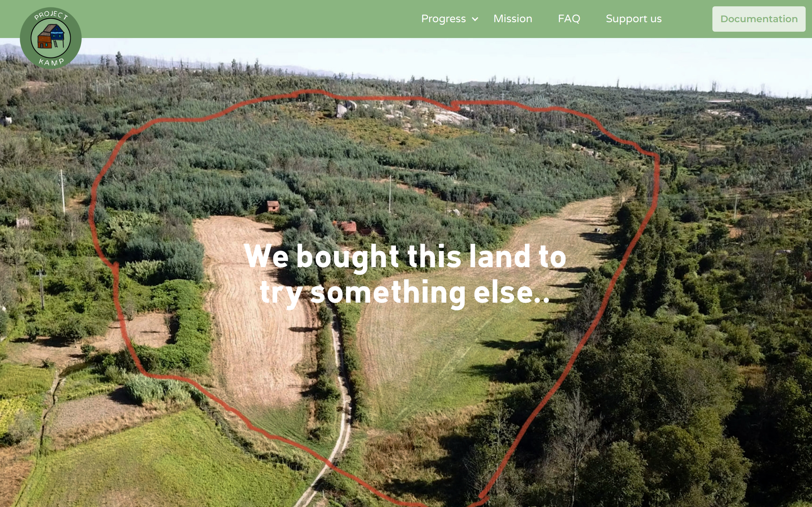Click the stilt house illustration inside the logo

coord(51,36)
